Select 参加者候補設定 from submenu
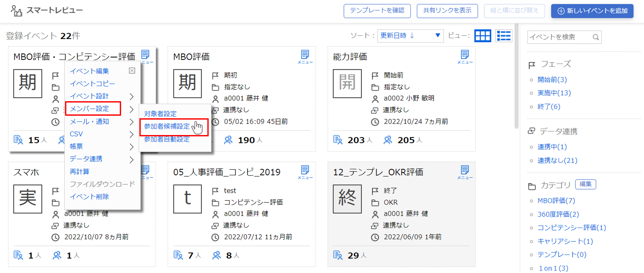Screen dimensions: 644x273 pos(167,126)
